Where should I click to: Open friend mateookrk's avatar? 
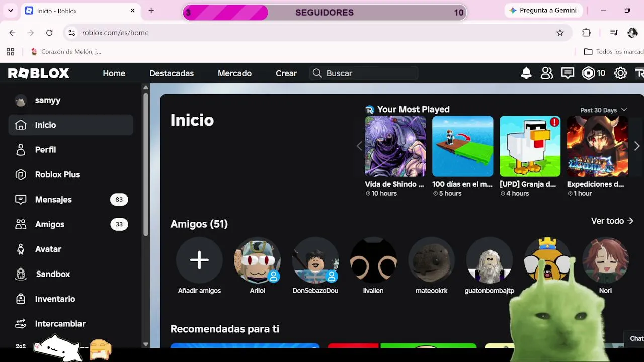pyautogui.click(x=431, y=260)
